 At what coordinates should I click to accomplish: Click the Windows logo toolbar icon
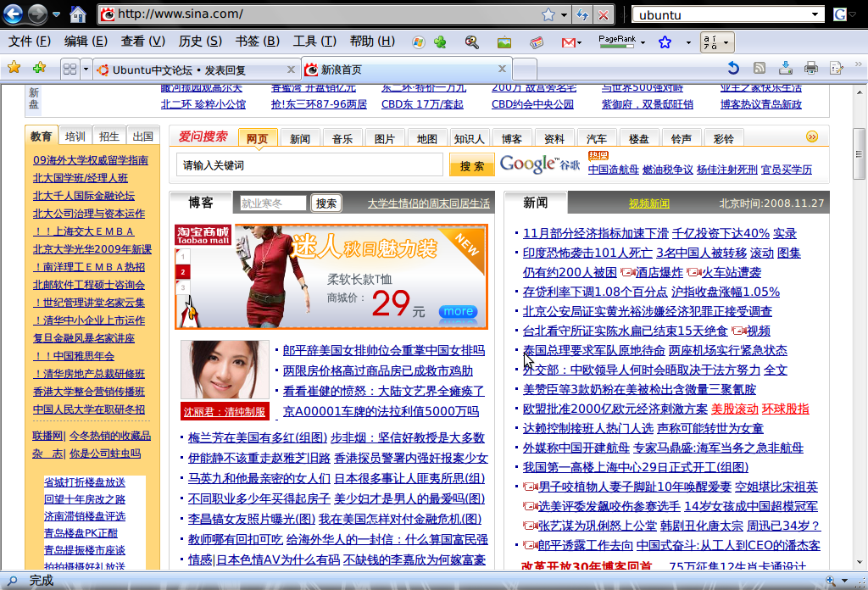(x=418, y=42)
